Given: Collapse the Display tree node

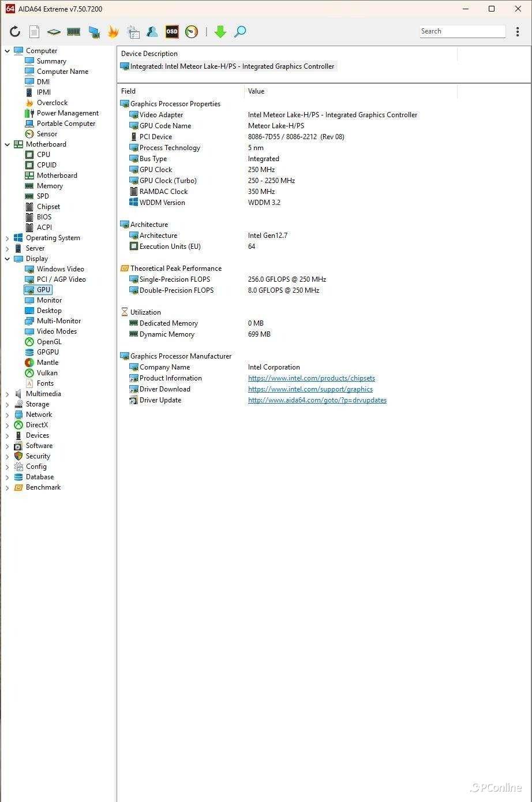Looking at the screenshot, I should point(8,259).
